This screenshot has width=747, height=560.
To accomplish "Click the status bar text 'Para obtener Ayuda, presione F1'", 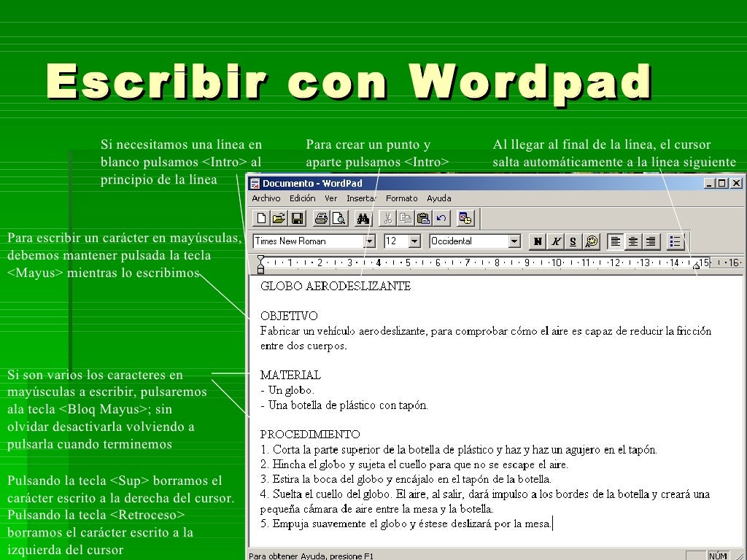I will click(311, 556).
